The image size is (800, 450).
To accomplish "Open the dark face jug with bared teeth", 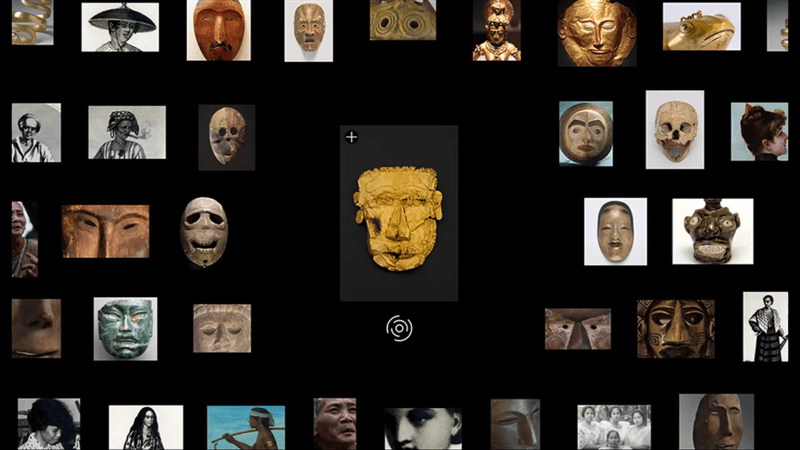I will pos(713,231).
